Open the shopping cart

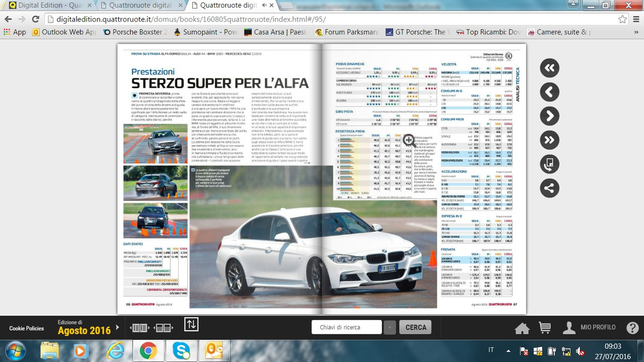[544, 328]
